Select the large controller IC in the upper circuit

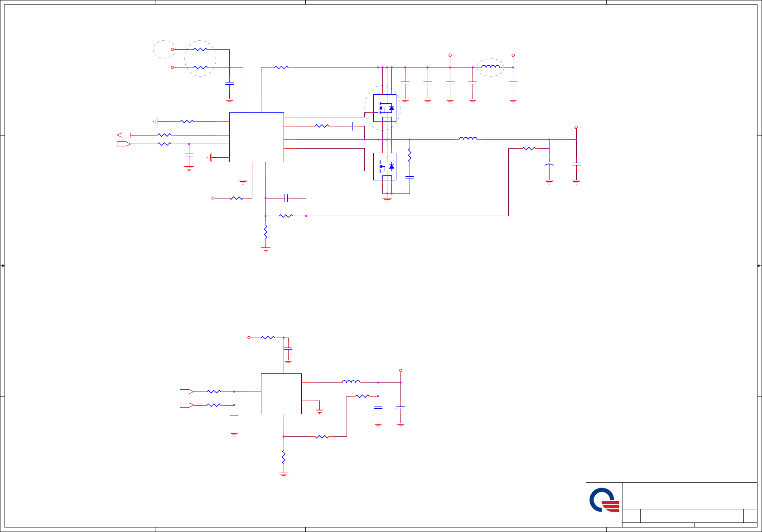[x=256, y=137]
